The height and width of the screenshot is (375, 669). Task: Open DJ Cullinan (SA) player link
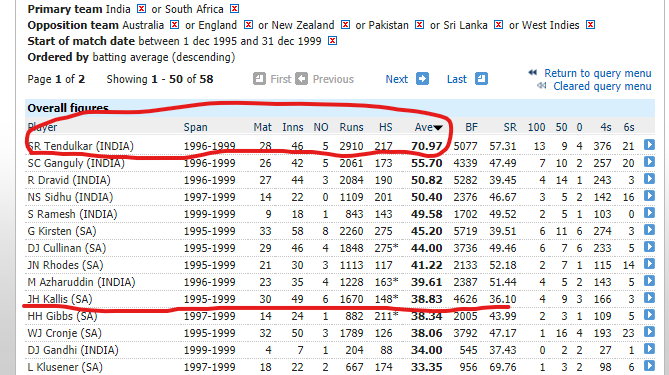[67, 248]
